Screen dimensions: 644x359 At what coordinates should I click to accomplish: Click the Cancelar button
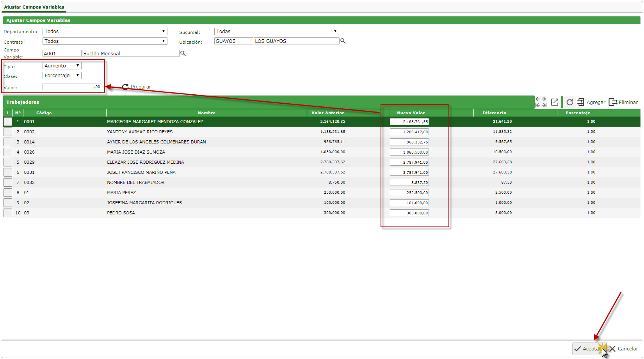624,349
